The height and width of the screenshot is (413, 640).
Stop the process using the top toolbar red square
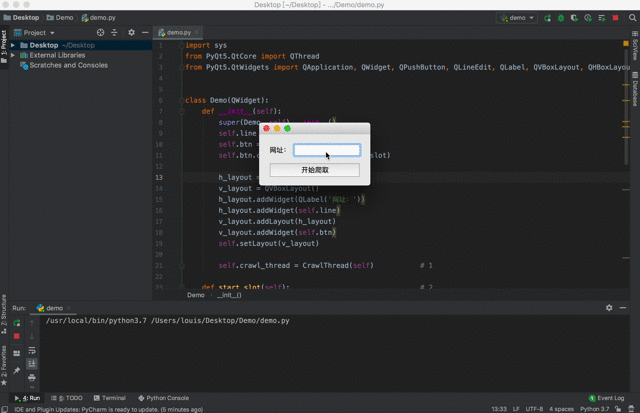616,18
